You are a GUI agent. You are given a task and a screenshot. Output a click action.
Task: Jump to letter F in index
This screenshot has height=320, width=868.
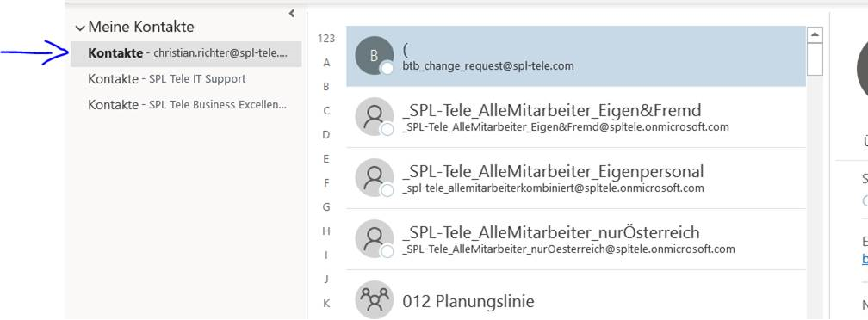click(326, 183)
